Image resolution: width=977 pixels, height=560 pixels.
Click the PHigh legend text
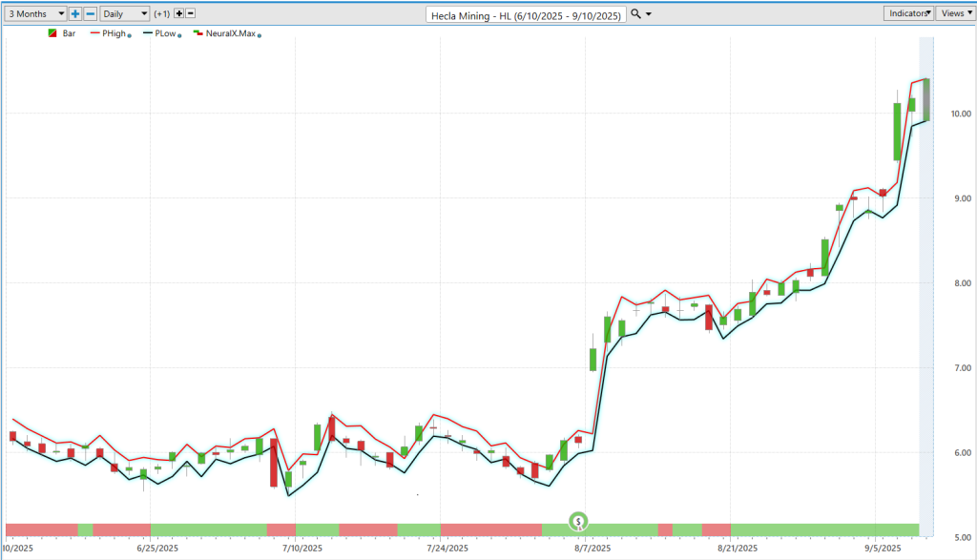114,33
